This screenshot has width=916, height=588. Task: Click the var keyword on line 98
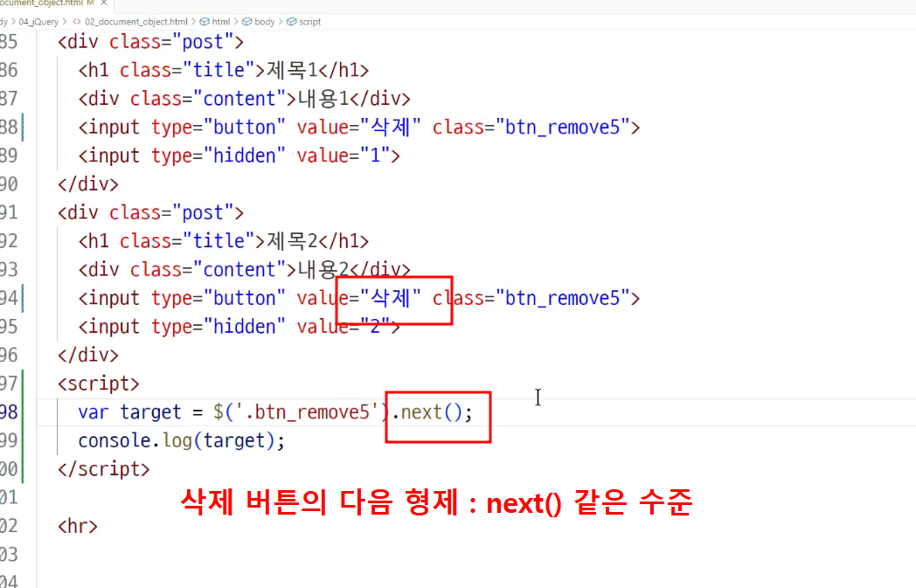click(x=94, y=412)
